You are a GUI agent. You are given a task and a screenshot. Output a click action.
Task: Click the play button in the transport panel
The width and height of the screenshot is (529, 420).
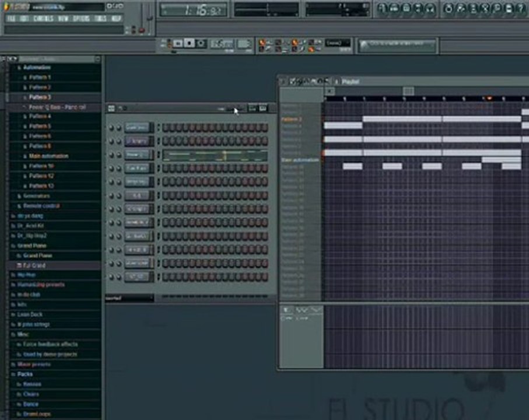pyautogui.click(x=178, y=44)
